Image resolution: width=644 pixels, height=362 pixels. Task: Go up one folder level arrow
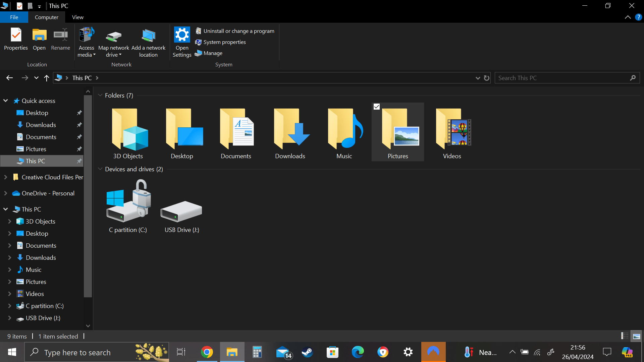point(47,78)
